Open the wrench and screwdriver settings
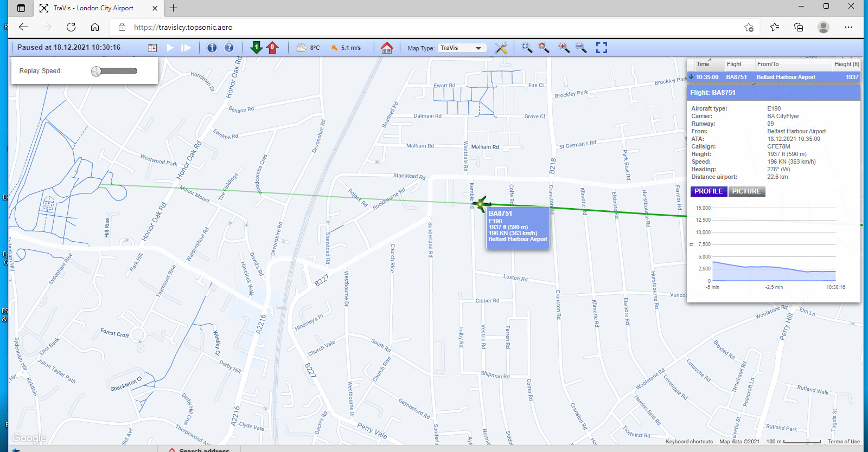 [501, 48]
